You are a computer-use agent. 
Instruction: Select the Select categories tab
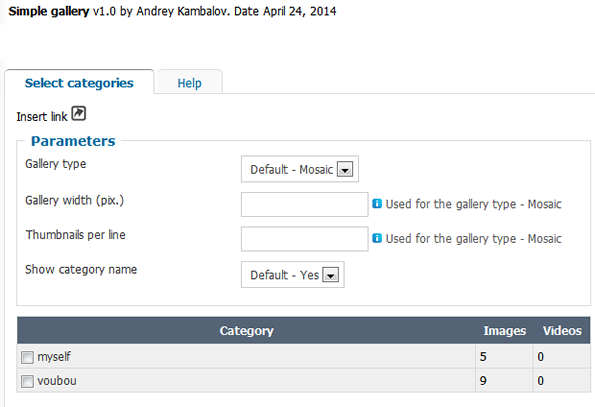click(79, 83)
